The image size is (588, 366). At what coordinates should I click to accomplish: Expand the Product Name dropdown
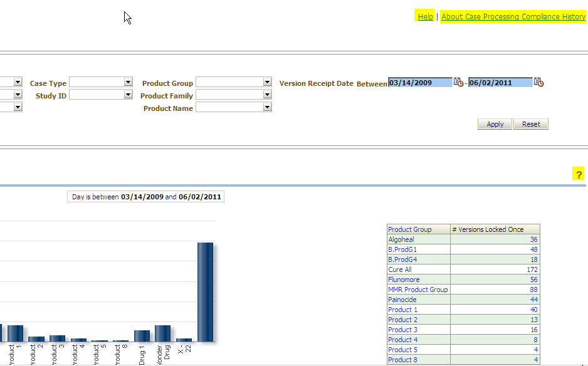[x=267, y=107]
